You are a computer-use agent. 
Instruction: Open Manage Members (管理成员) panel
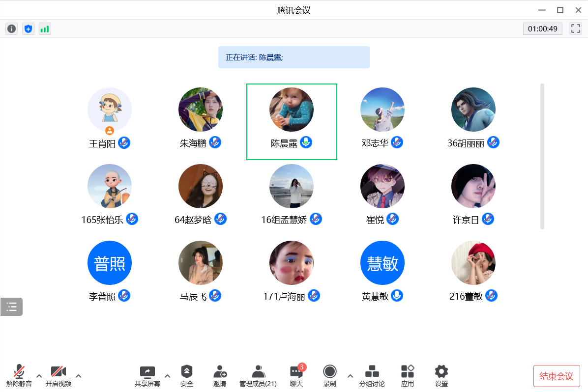point(258,376)
